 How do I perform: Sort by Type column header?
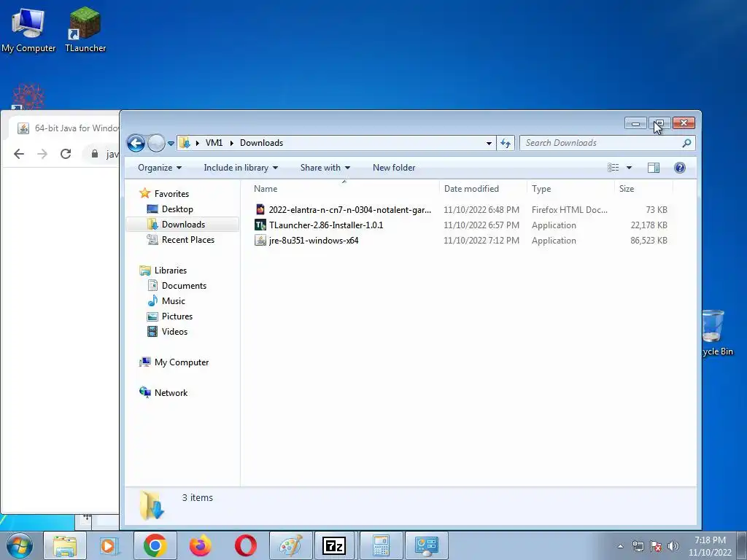[x=570, y=189]
